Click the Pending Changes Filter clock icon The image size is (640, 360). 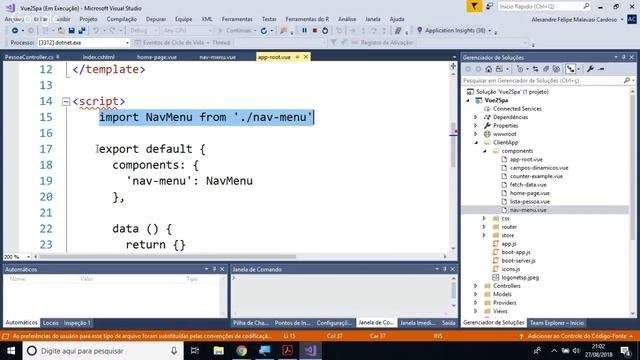coord(520,69)
